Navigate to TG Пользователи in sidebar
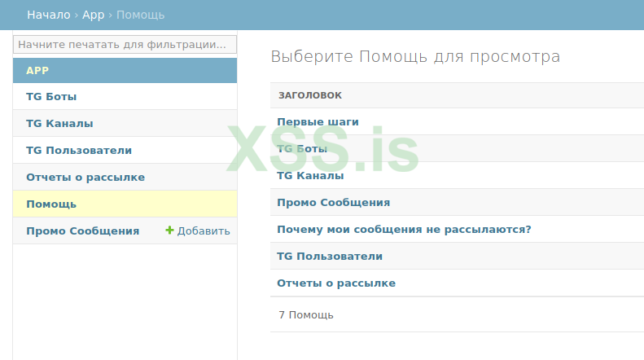This screenshot has width=644, height=360. (x=79, y=151)
